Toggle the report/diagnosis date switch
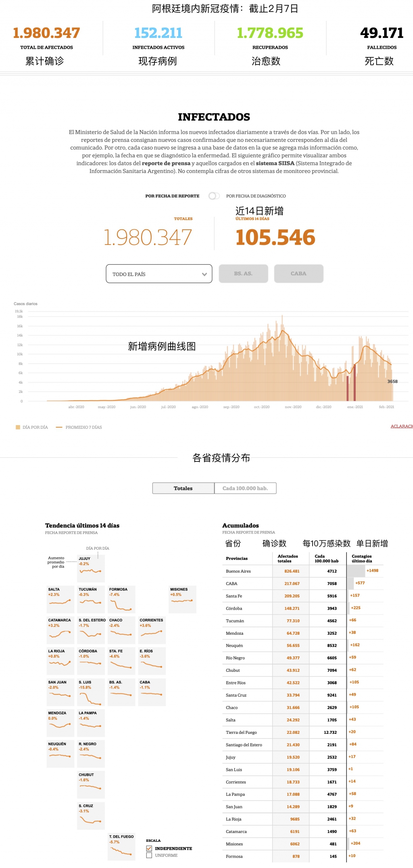The width and height of the screenshot is (413, 868). pyautogui.click(x=214, y=196)
